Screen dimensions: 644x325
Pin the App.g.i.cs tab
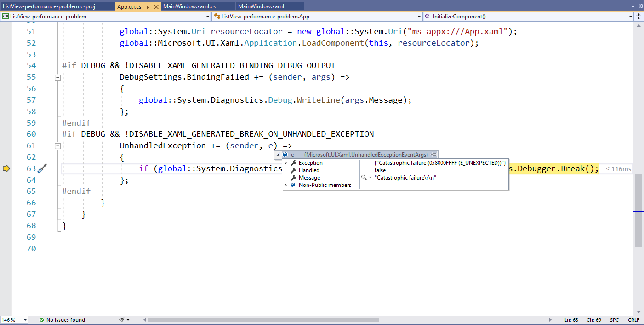(148, 7)
